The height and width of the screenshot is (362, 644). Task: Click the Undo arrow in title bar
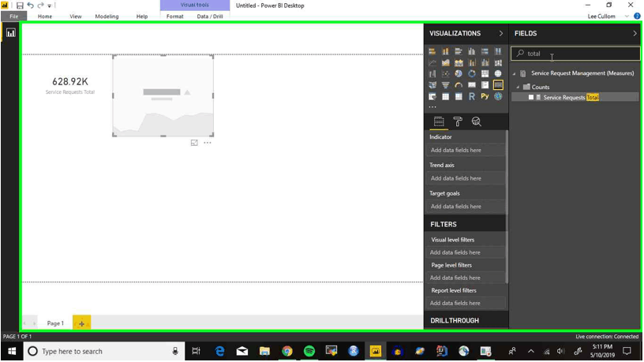(30, 6)
